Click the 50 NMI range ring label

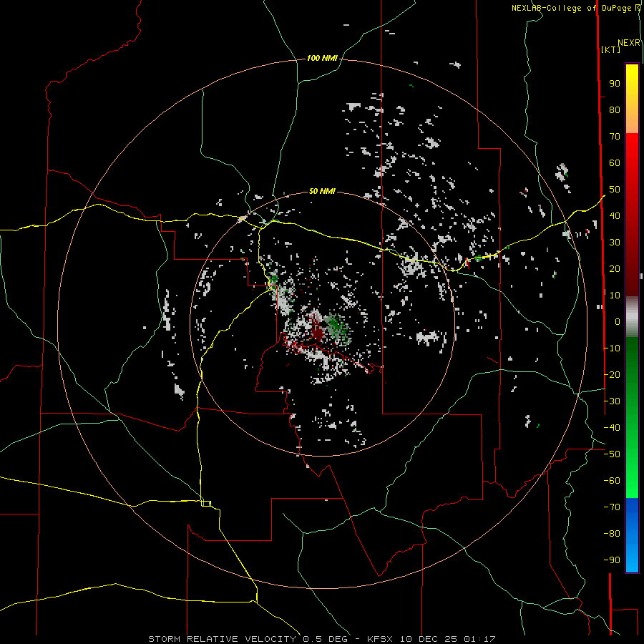coord(322,191)
